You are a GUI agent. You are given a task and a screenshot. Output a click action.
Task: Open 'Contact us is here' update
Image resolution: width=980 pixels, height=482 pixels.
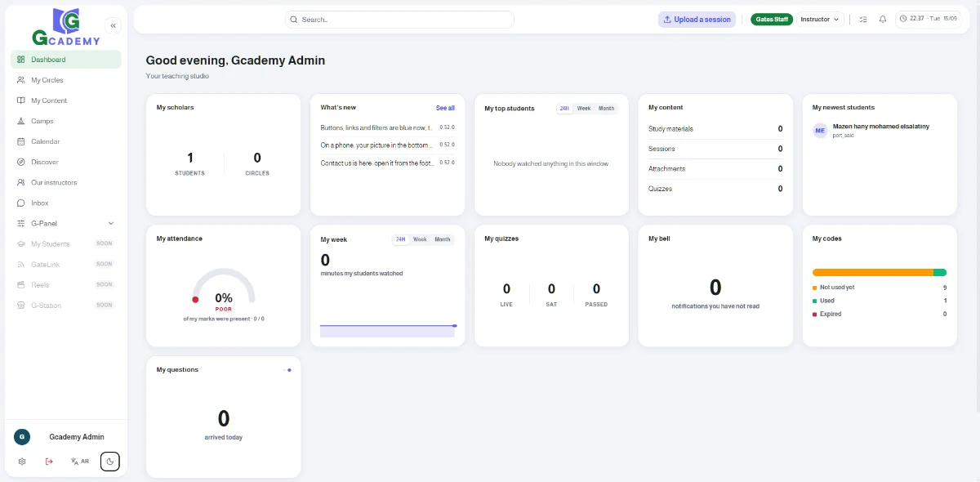(x=387, y=163)
